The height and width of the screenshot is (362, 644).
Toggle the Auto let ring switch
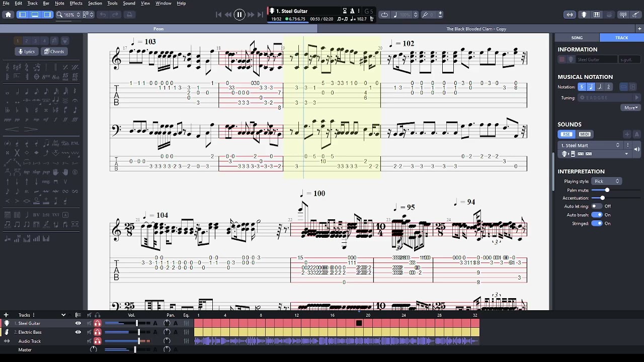tap(596, 206)
